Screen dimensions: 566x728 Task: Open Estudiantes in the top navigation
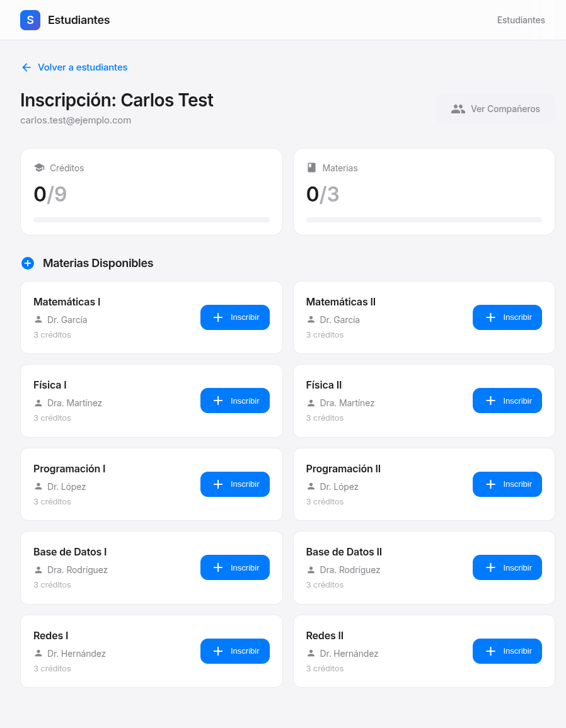[521, 20]
